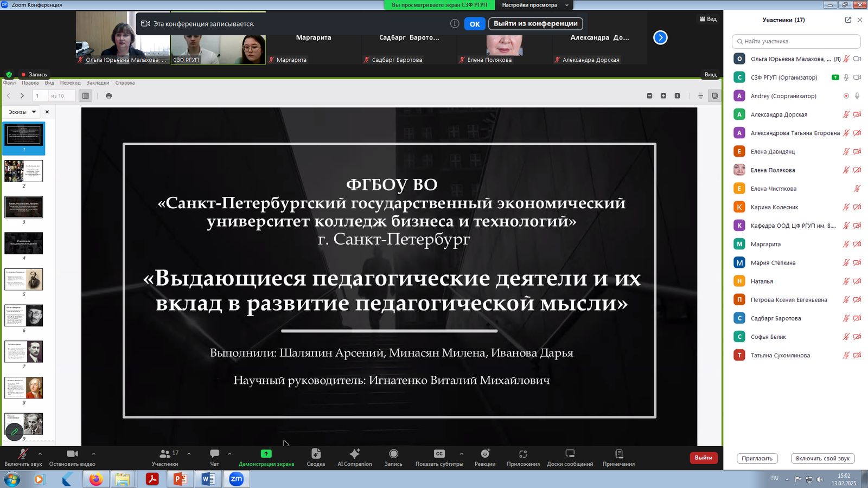
Task: Click the zoom in plus icon in viewer
Action: click(663, 96)
